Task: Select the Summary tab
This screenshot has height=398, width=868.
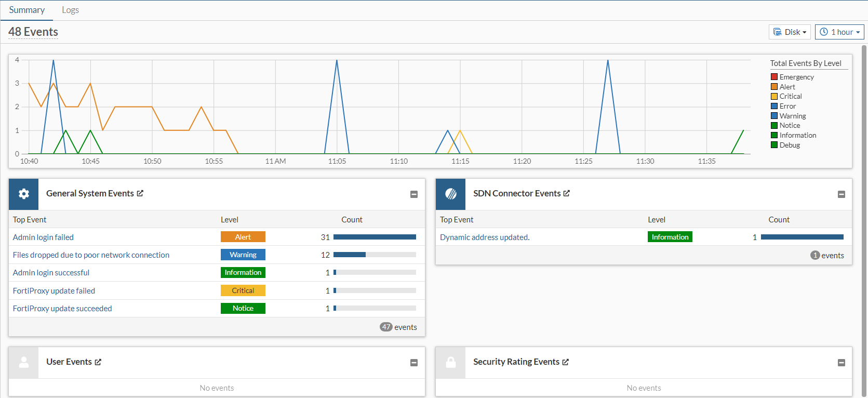Action: [26, 10]
